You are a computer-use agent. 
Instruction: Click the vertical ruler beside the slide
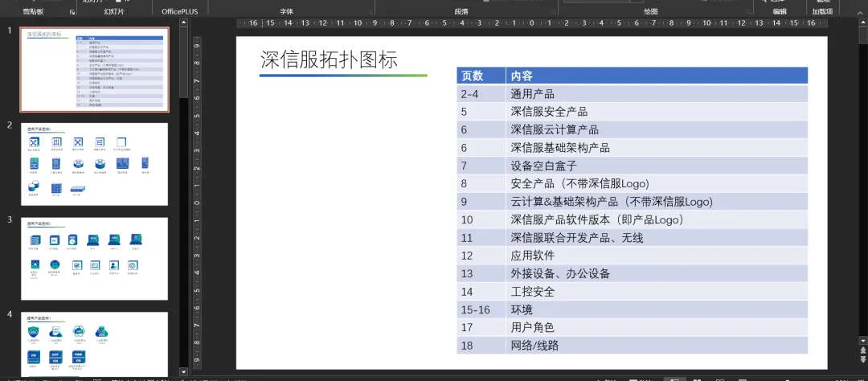pyautogui.click(x=197, y=203)
